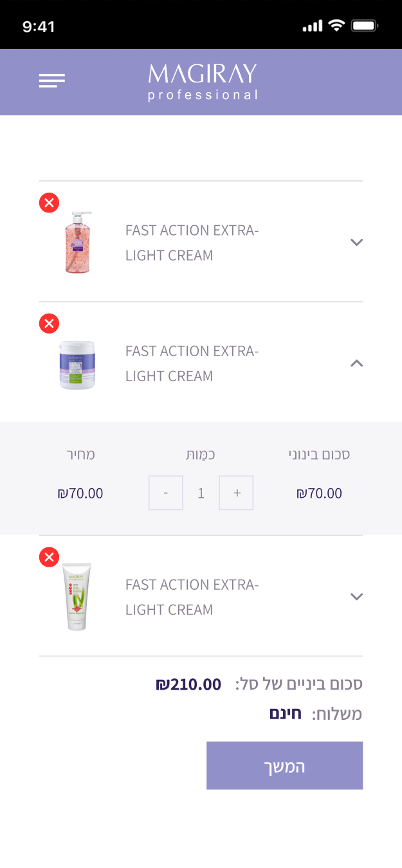Image resolution: width=402 pixels, height=868 pixels.
Task: Remove the pink pump bottle item
Action: click(x=49, y=203)
